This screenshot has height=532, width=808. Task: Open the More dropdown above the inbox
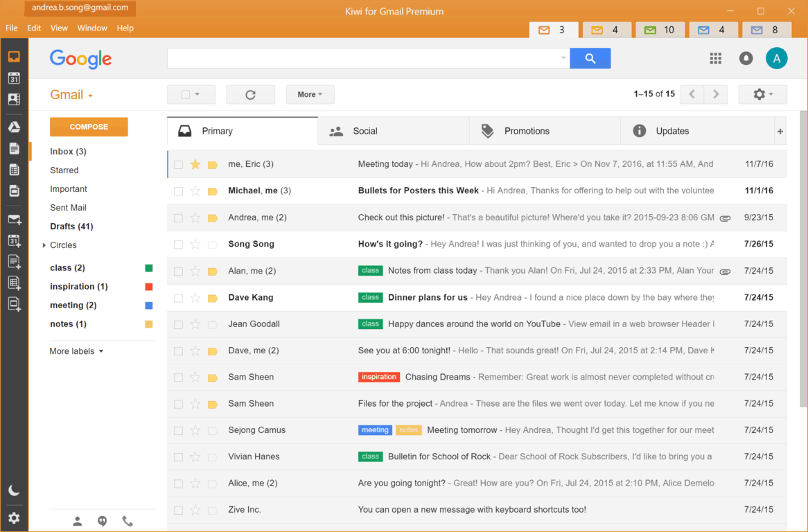(x=310, y=94)
